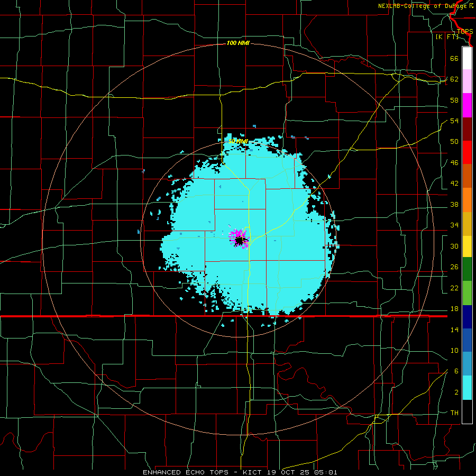Click the '[K FT]' units label
Image resolution: width=476 pixels, height=476 pixels.
pos(447,36)
